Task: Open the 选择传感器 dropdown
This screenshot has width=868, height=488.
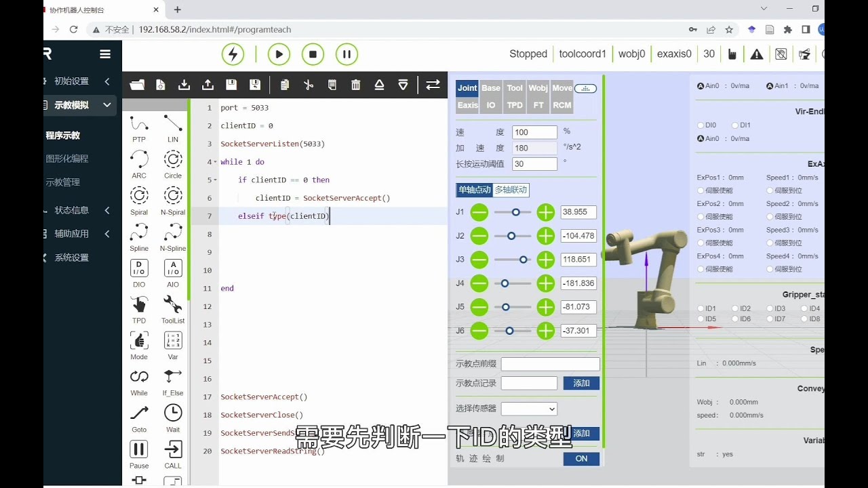Action: 529,409
